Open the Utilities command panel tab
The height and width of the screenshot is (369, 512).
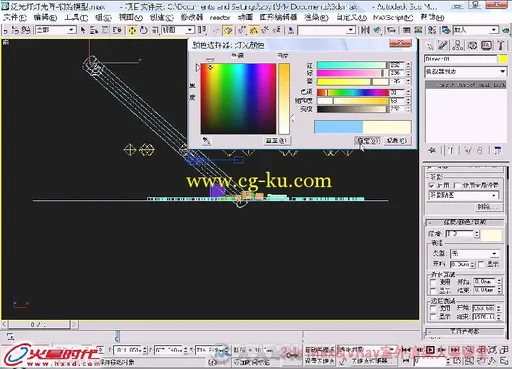pyautogui.click(x=500, y=45)
